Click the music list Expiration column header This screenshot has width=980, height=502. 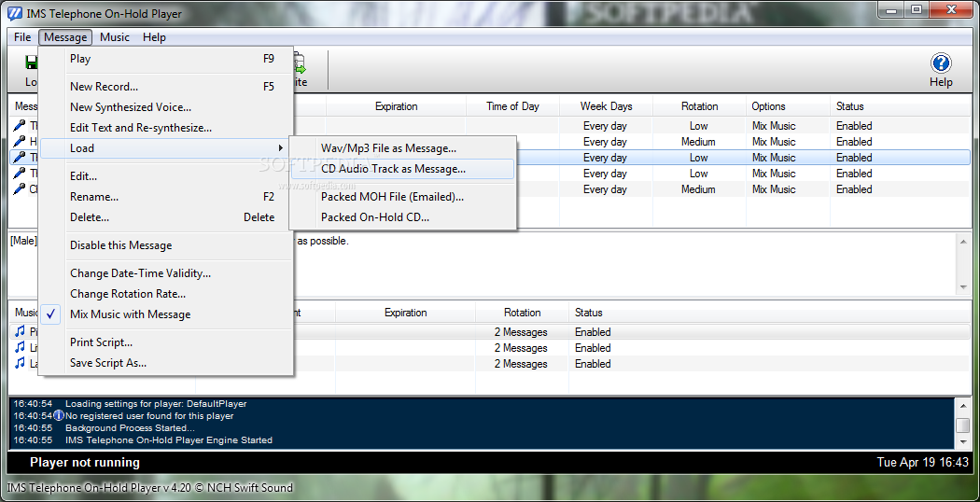pyautogui.click(x=406, y=313)
